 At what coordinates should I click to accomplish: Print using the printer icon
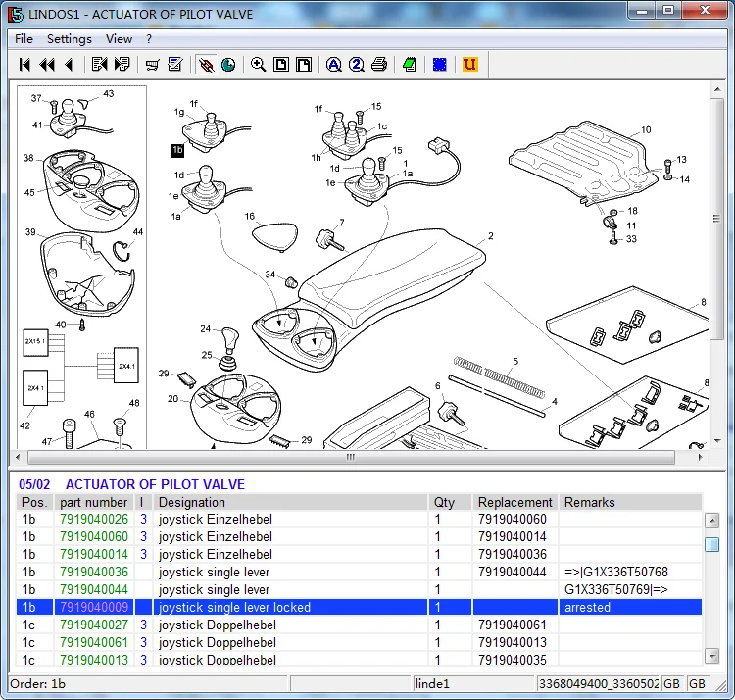[379, 65]
